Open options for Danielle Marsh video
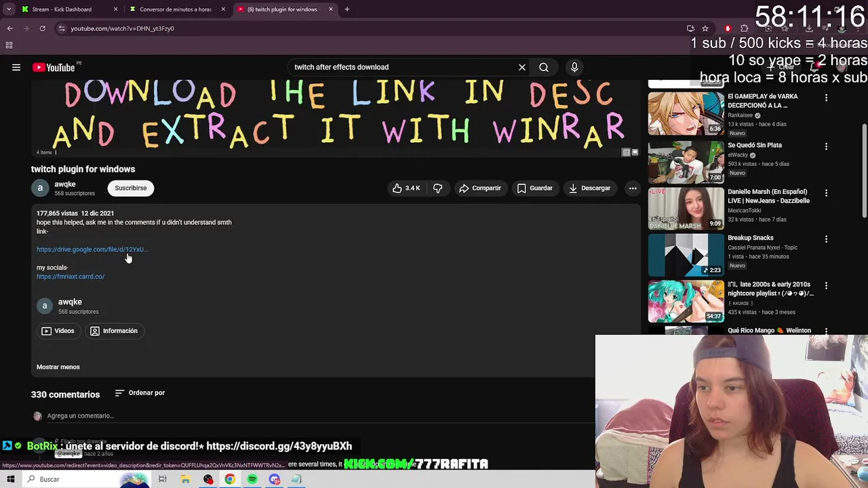This screenshot has height=488, width=868. (826, 193)
